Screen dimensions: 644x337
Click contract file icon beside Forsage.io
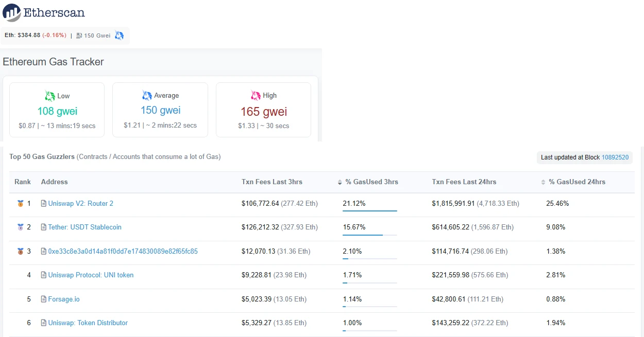point(44,299)
